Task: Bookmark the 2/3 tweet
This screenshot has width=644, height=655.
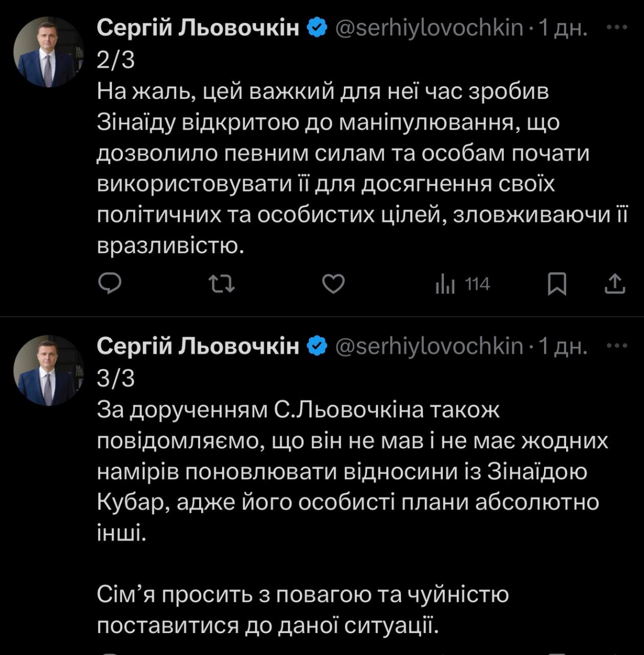Action: (557, 283)
